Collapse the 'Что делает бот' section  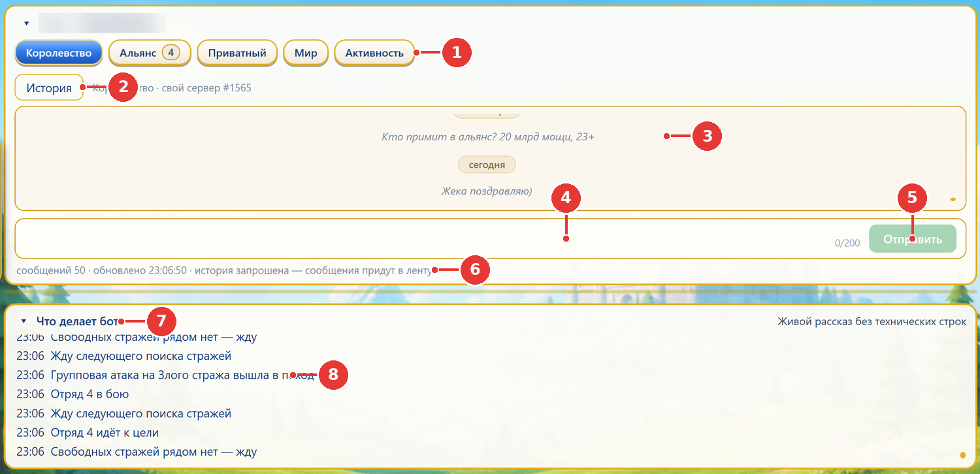(24, 321)
